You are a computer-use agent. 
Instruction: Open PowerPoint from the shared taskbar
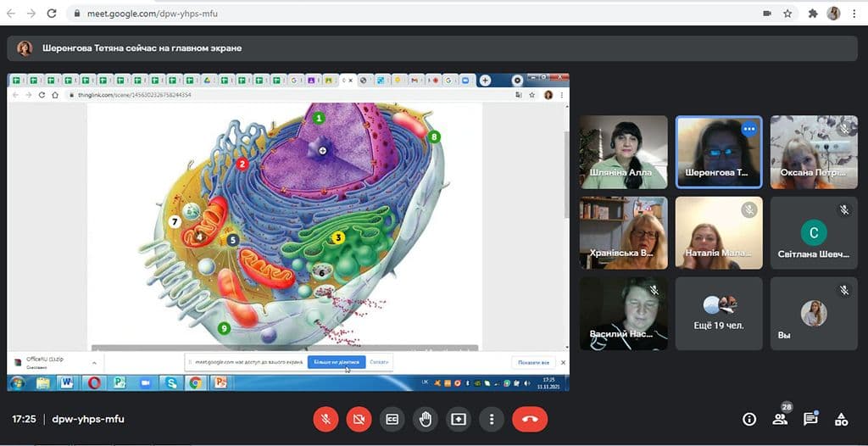click(x=220, y=383)
